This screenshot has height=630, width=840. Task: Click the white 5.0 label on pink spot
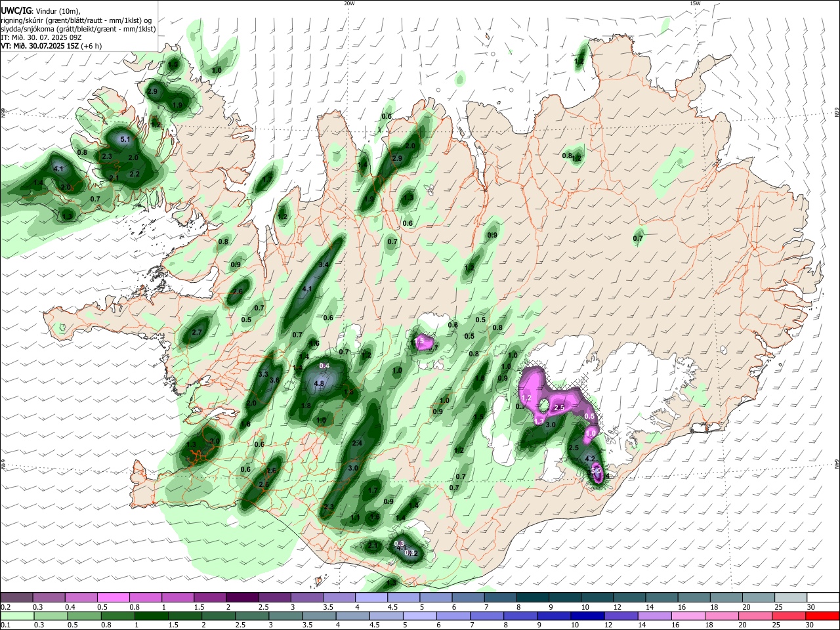(x=597, y=471)
